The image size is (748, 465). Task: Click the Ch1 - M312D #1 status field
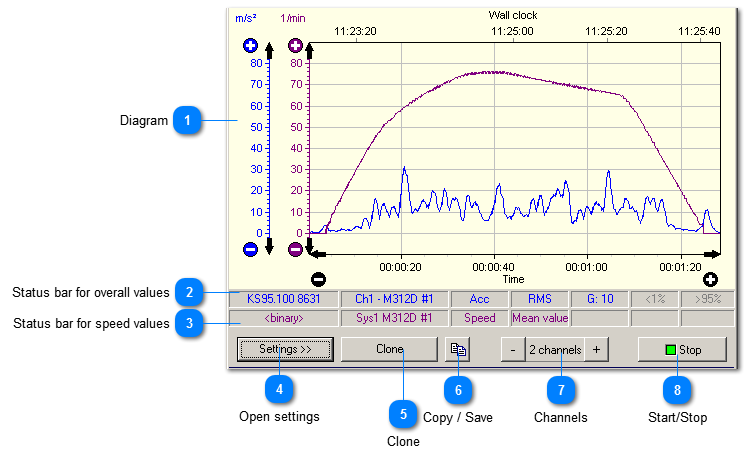coord(393,298)
